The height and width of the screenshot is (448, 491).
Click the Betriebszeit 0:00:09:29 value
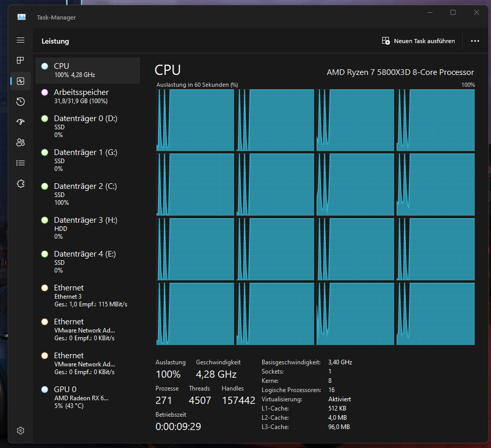tap(178, 426)
